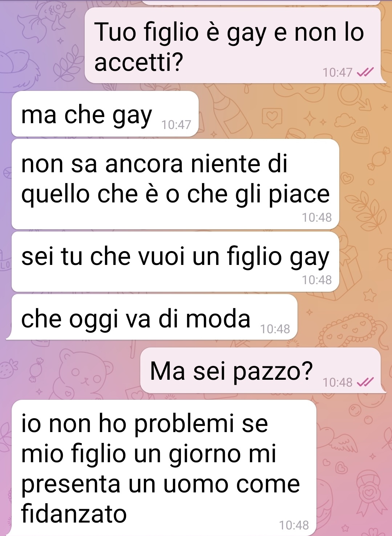Select the 'ma che gay' message
Image resolution: width=392 pixels, height=536 pixels.
[105, 114]
